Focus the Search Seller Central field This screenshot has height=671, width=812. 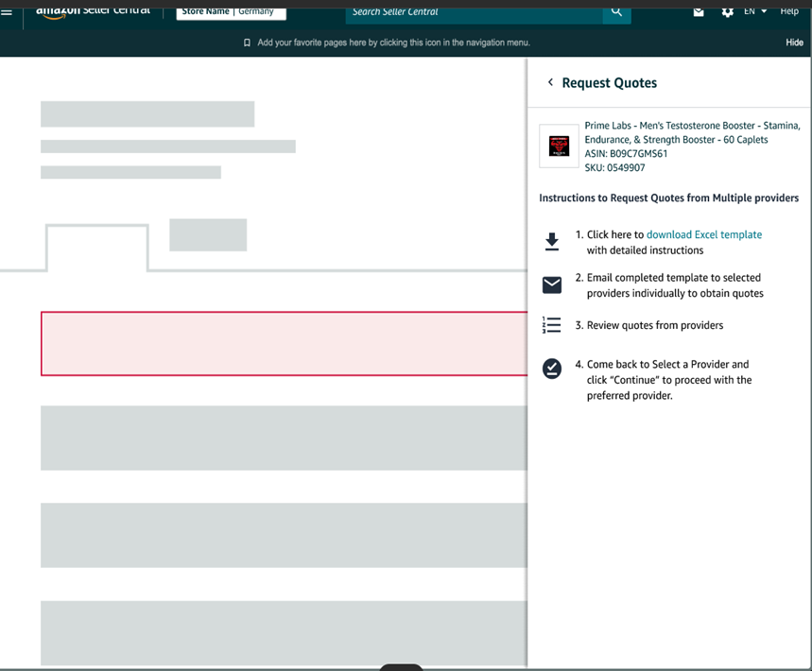coord(474,11)
